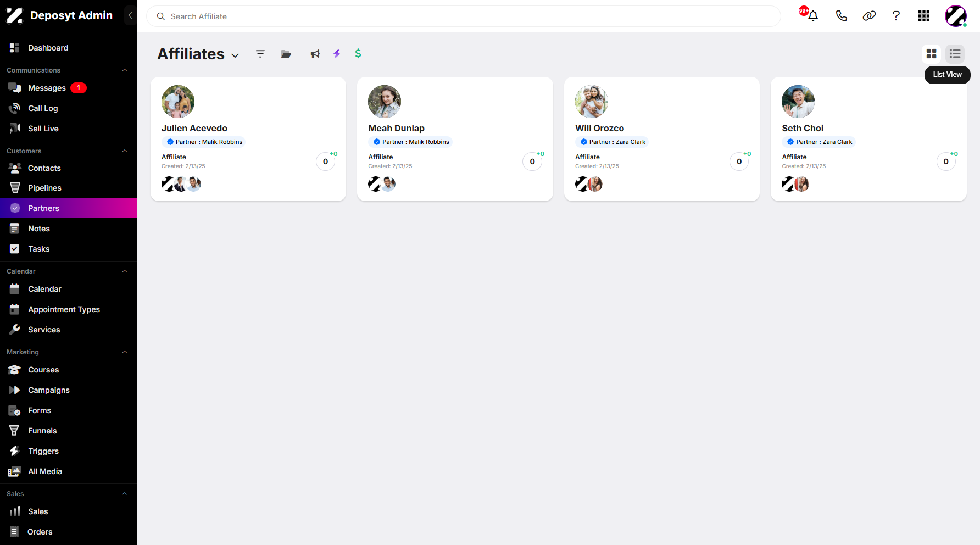Open Triggers in the sidebar
Viewport: 980px width, 545px height.
69,451
